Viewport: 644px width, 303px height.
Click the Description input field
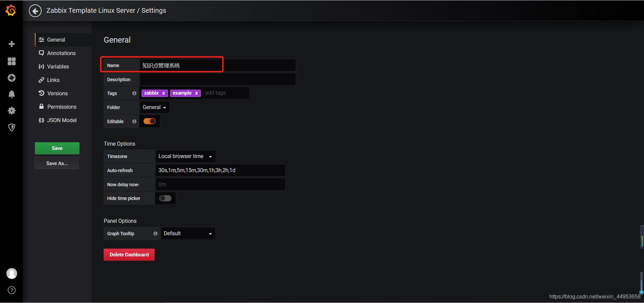[x=217, y=80]
